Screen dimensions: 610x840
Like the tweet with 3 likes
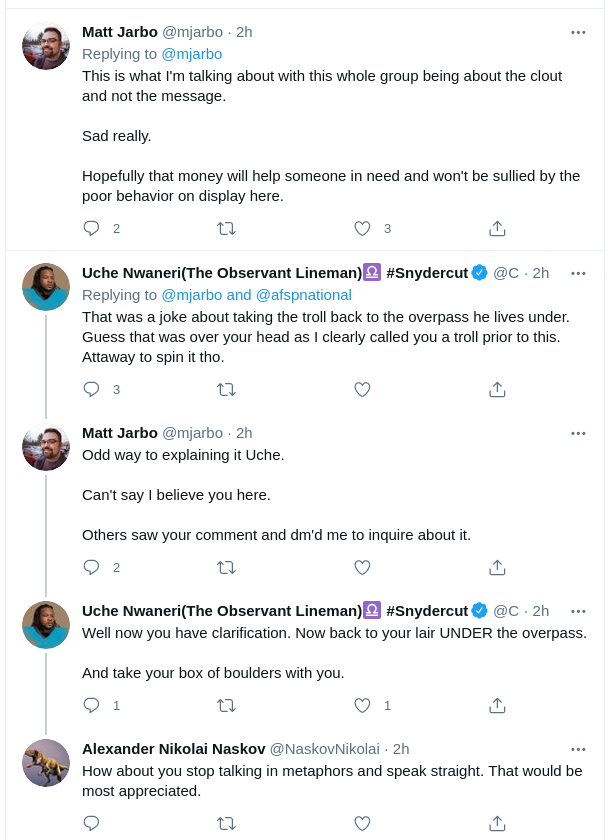pos(363,228)
